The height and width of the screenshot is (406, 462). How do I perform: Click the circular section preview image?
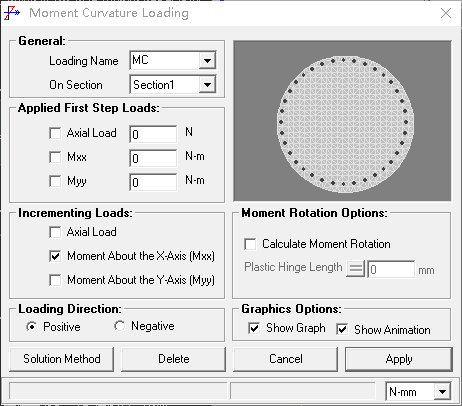[x=342, y=121]
